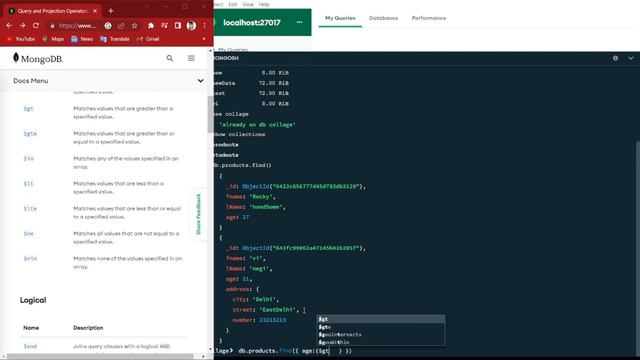Open the Maps bookmark
Image resolution: width=640 pixels, height=360 pixels.
[x=53, y=39]
